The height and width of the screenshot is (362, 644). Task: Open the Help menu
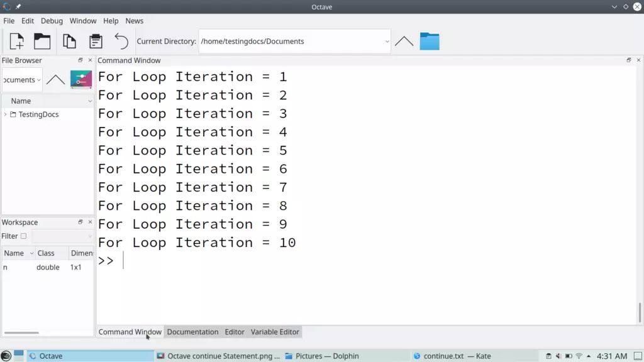pyautogui.click(x=111, y=21)
